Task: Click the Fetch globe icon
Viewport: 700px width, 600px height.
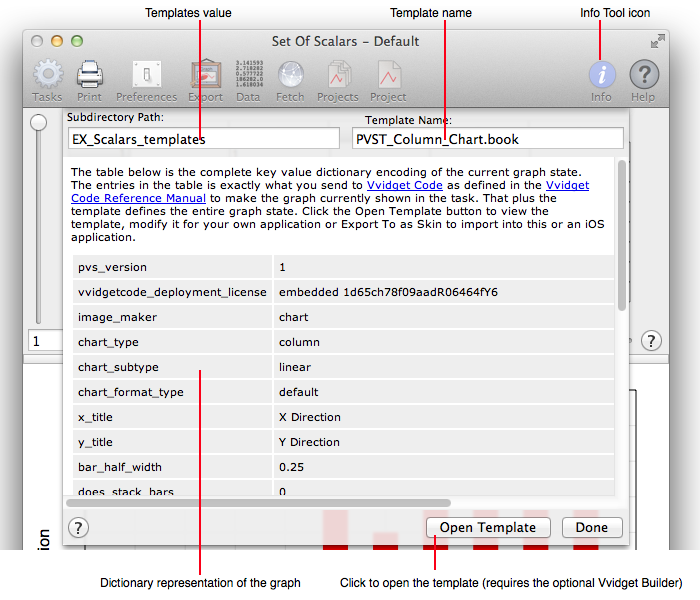Action: (x=291, y=74)
